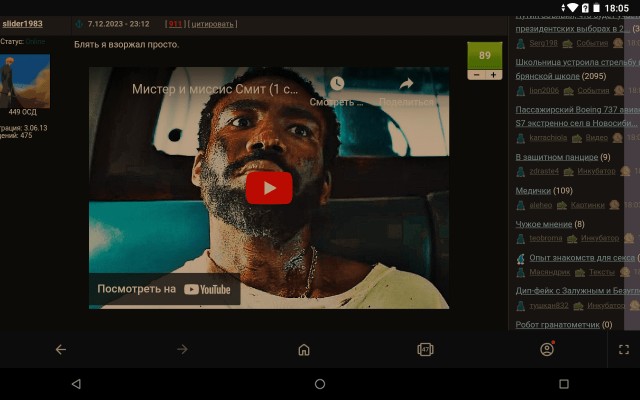Upvote post with plus under rating 89
This screenshot has width=640, height=400.
click(493, 75)
